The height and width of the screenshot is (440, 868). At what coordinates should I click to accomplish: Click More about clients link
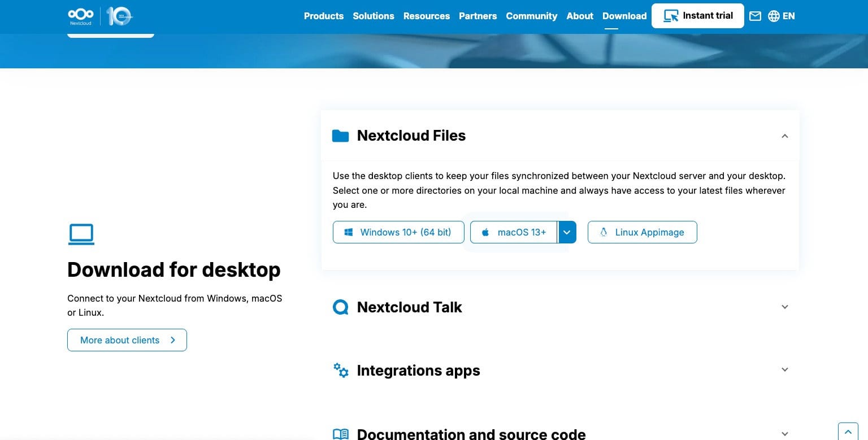127,340
